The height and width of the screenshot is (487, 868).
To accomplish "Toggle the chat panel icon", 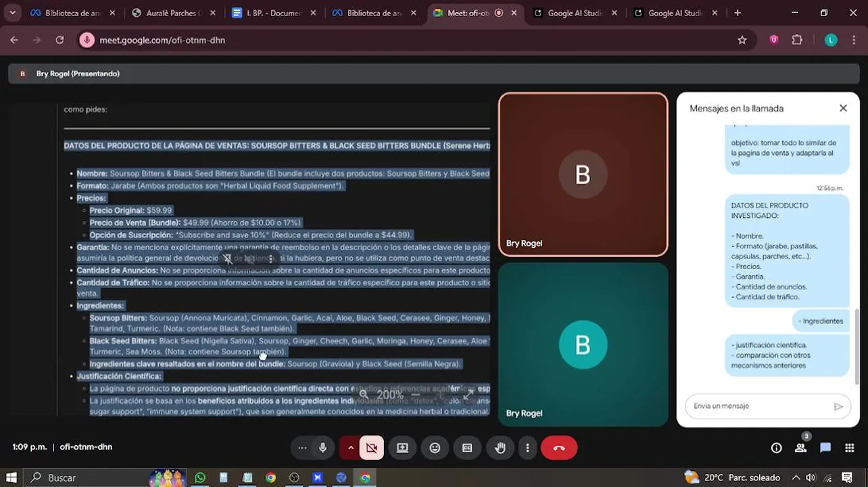I will [825, 448].
